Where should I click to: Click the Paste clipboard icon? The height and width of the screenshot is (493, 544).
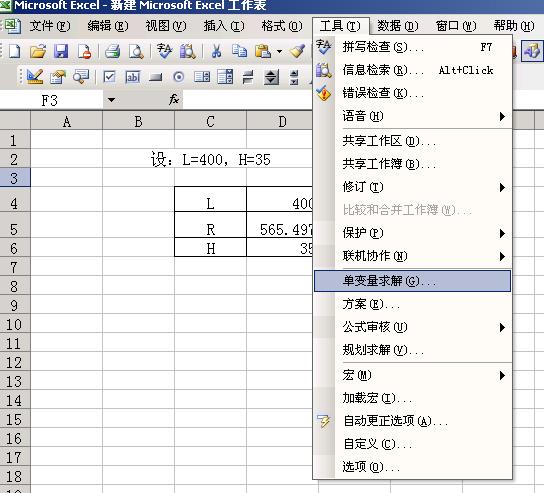pyautogui.click(x=263, y=52)
